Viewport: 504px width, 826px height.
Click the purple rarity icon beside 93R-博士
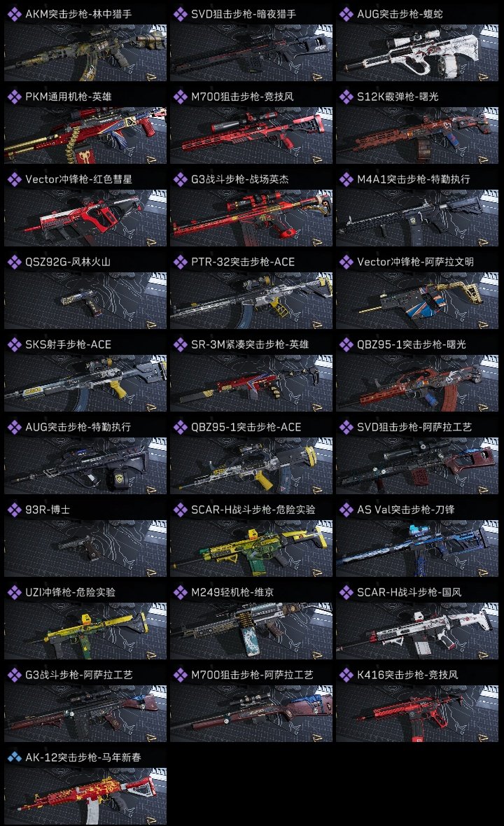(14, 510)
